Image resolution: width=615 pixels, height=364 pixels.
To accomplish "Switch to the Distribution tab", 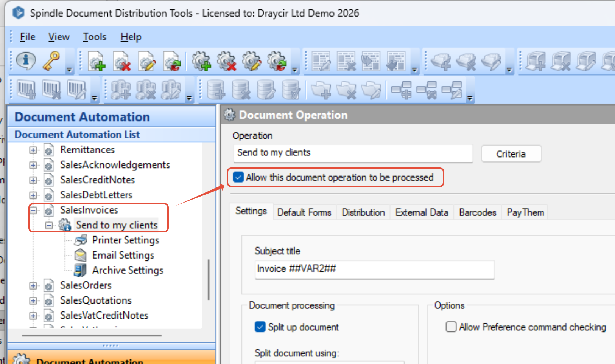I will (x=363, y=212).
